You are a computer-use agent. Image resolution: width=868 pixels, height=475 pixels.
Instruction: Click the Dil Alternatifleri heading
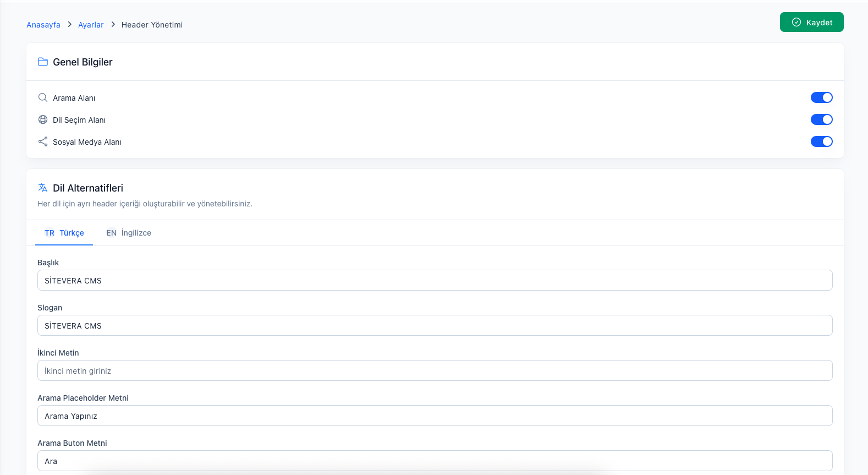(88, 188)
